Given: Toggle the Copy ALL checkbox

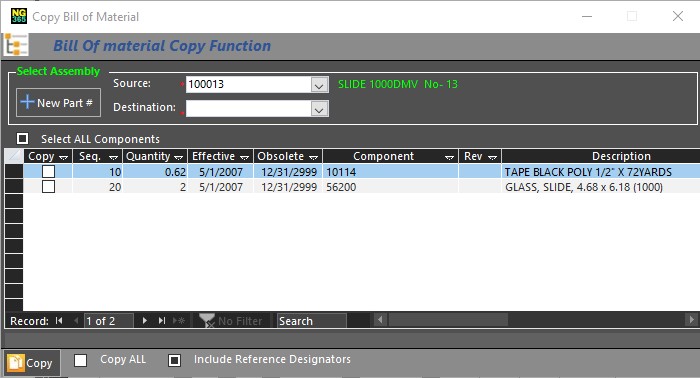Looking at the screenshot, I should [x=80, y=360].
